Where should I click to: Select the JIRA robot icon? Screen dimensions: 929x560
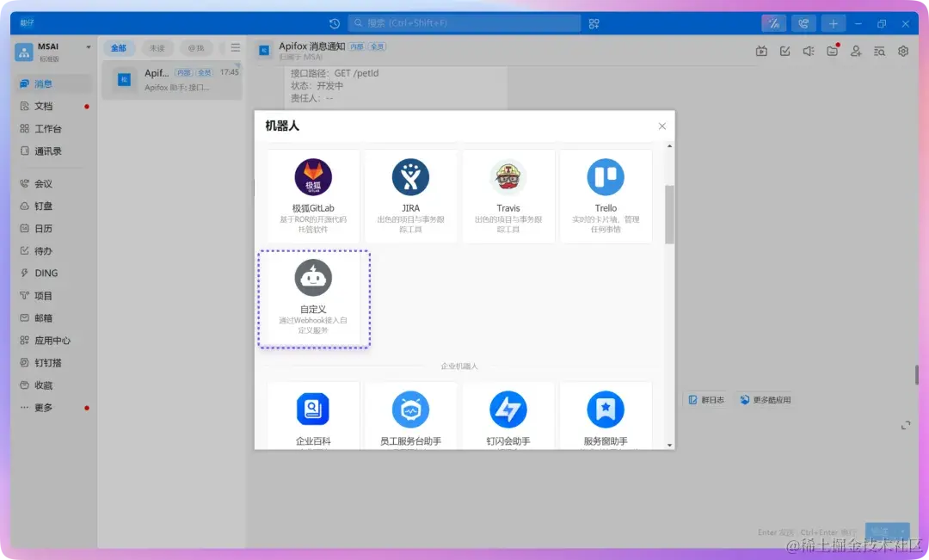point(410,177)
